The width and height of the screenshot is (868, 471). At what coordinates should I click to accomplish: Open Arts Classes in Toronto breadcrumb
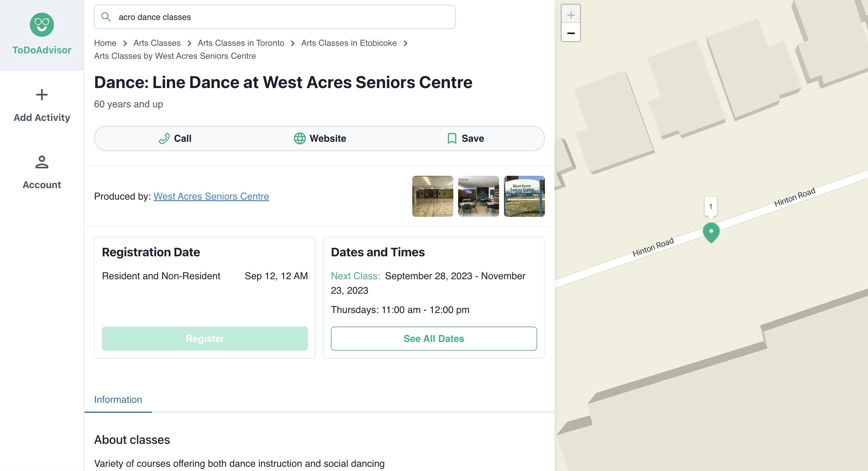(241, 43)
